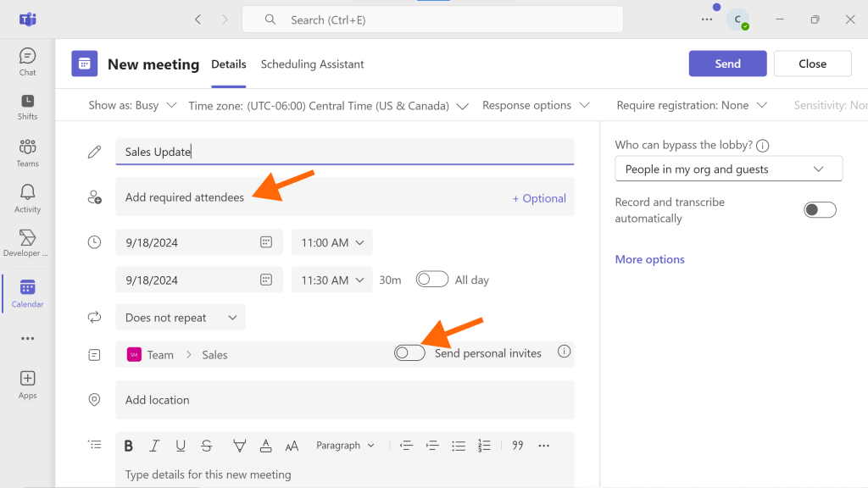Click the New meeting calendar icon
The width and height of the screenshot is (868, 488).
tap(84, 64)
